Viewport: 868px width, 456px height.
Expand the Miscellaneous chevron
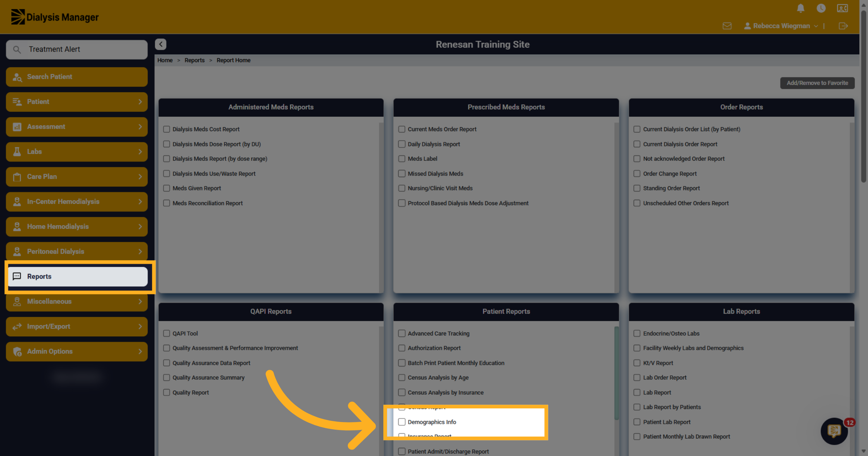140,301
